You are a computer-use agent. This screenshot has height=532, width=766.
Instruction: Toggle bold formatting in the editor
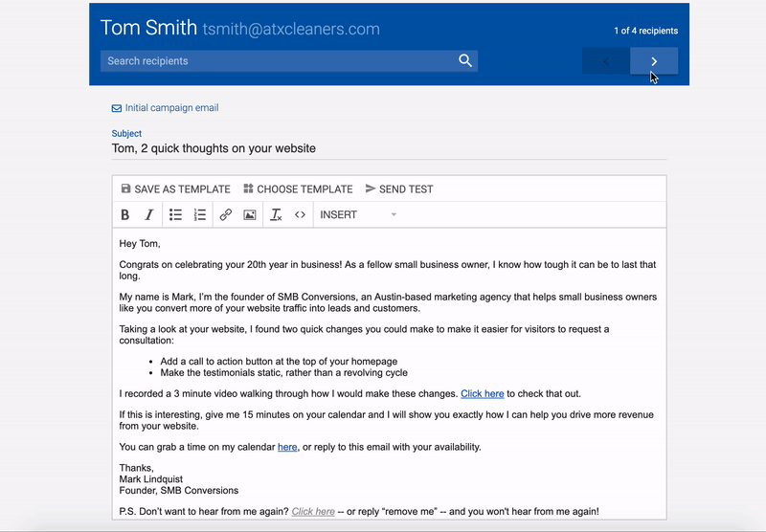pos(125,215)
